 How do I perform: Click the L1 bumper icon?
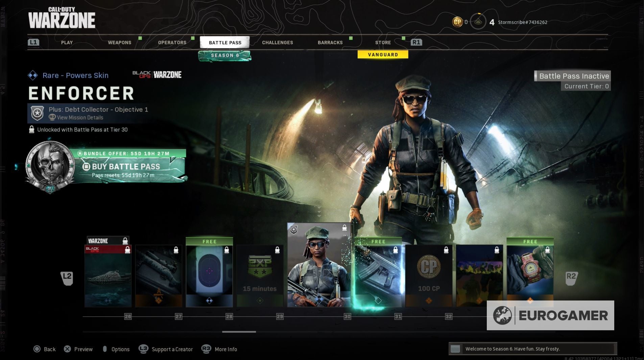click(x=33, y=42)
